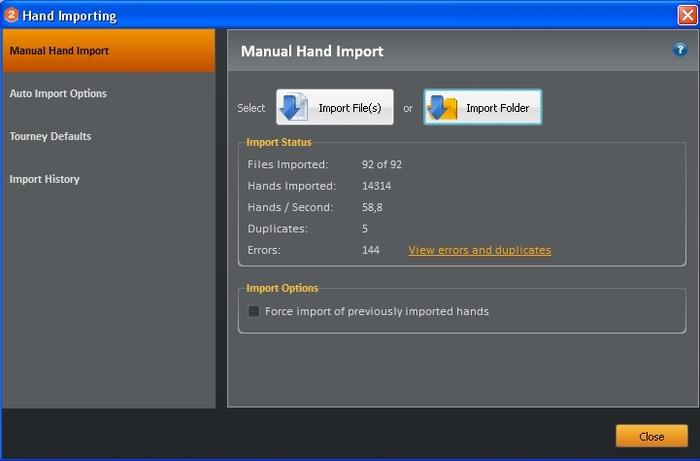700x461 pixels.
Task: Click the Errors count 144
Action: tap(371, 250)
